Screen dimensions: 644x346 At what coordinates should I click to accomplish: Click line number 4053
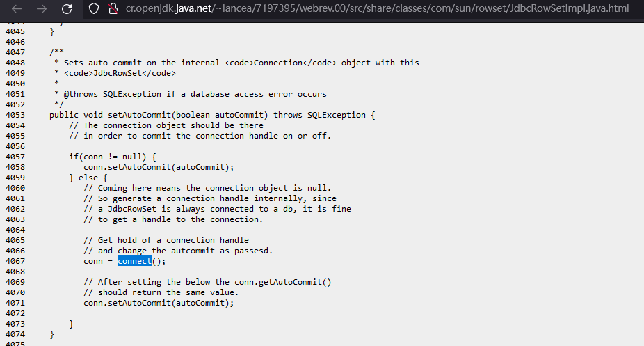[x=14, y=115]
